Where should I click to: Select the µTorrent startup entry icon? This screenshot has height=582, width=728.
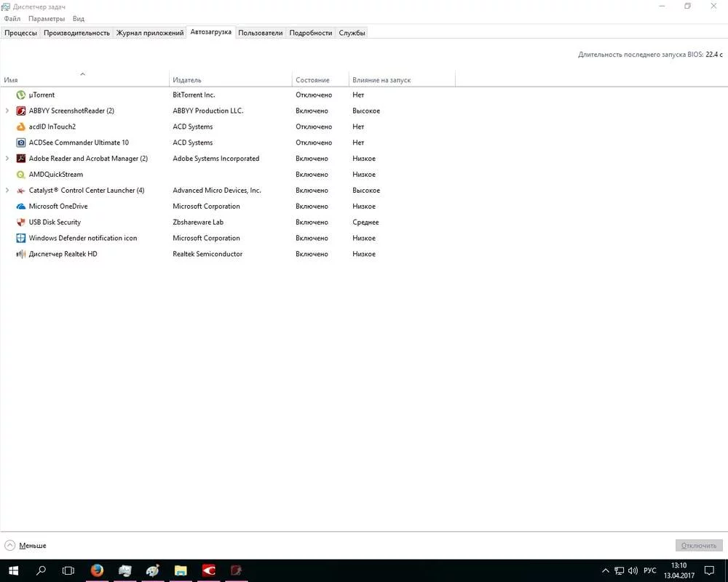(20, 95)
